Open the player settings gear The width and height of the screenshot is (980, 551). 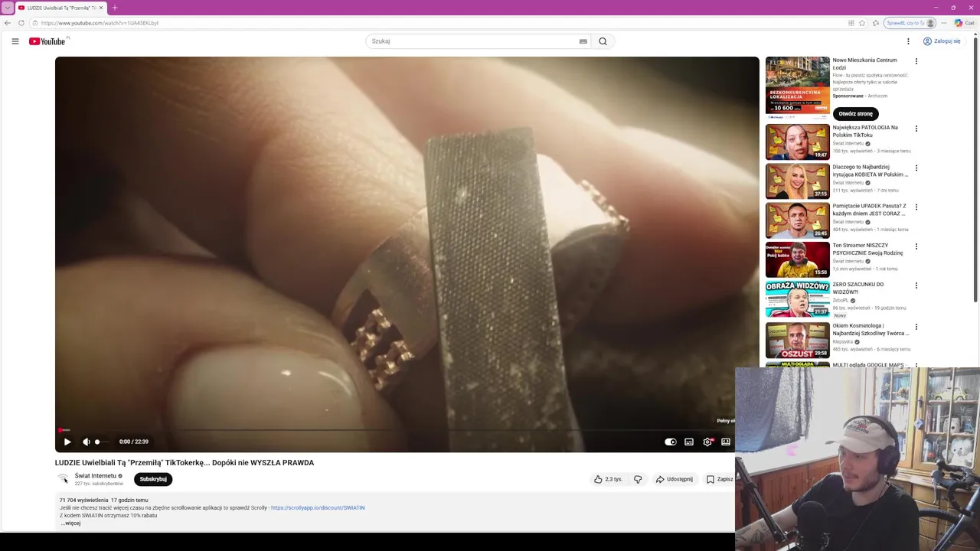(x=707, y=442)
